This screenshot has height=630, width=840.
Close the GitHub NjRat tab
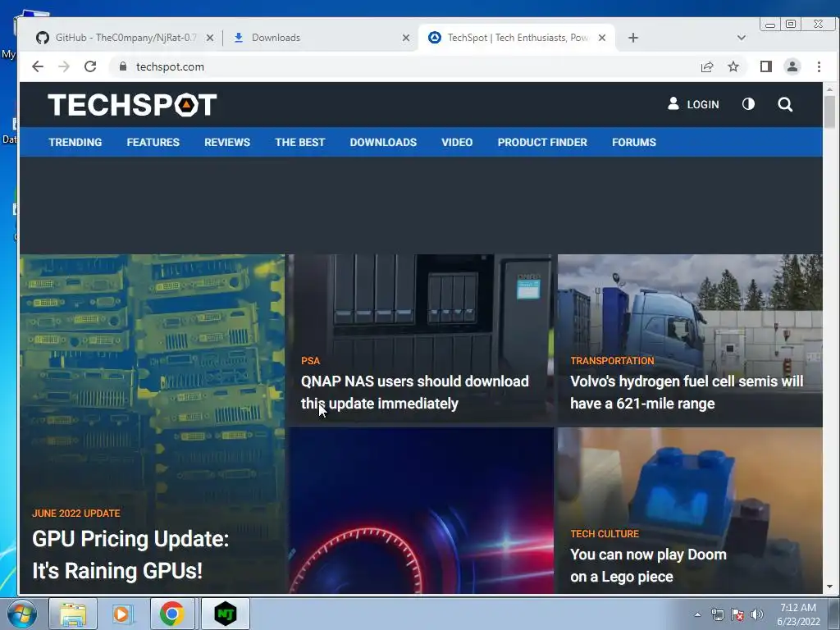[x=210, y=38]
